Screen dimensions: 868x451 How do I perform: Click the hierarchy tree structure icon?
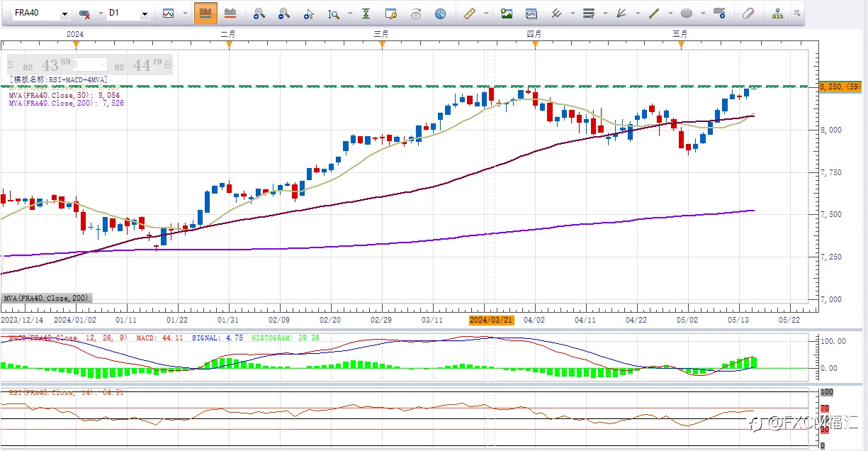(778, 13)
